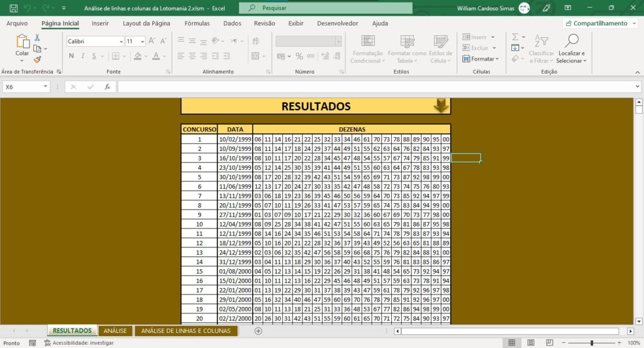The image size is (644, 348).
Task: Click the Increase Decimal icon
Action: pyautogui.click(x=325, y=56)
